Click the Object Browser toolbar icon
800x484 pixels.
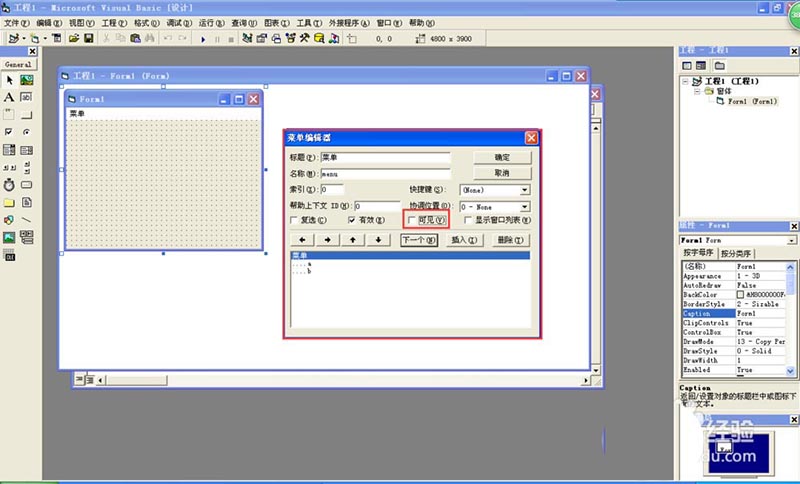(290, 38)
